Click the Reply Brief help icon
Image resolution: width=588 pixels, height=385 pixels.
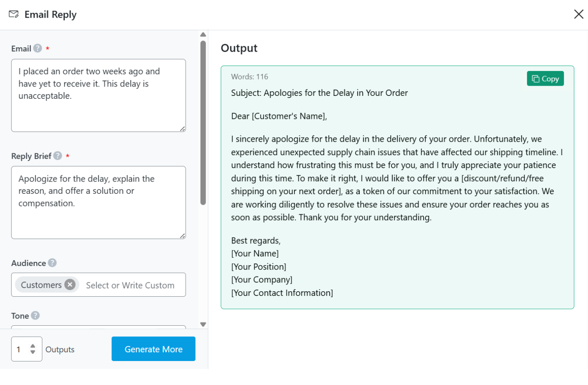(58, 156)
